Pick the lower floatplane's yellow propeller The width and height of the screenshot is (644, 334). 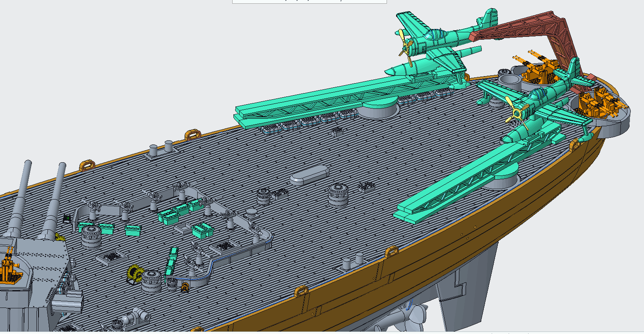pyautogui.click(x=517, y=113)
